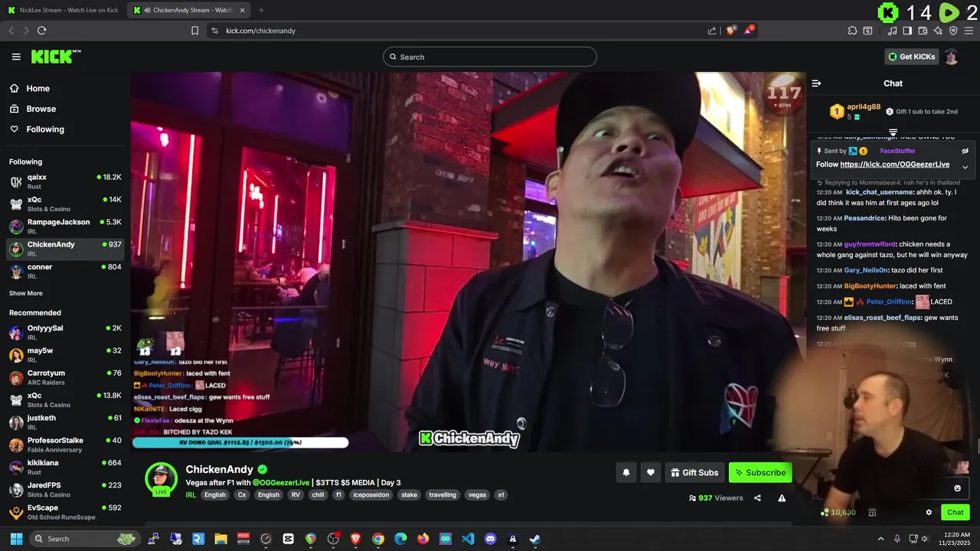Screen dimensions: 980x551
Task: Send message with green Chat button
Action: (955, 513)
